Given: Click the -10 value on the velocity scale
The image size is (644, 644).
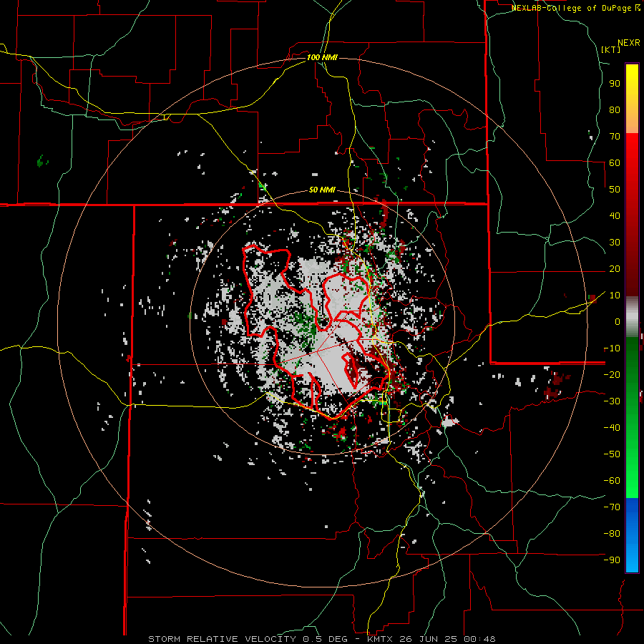Looking at the screenshot, I should [612, 348].
